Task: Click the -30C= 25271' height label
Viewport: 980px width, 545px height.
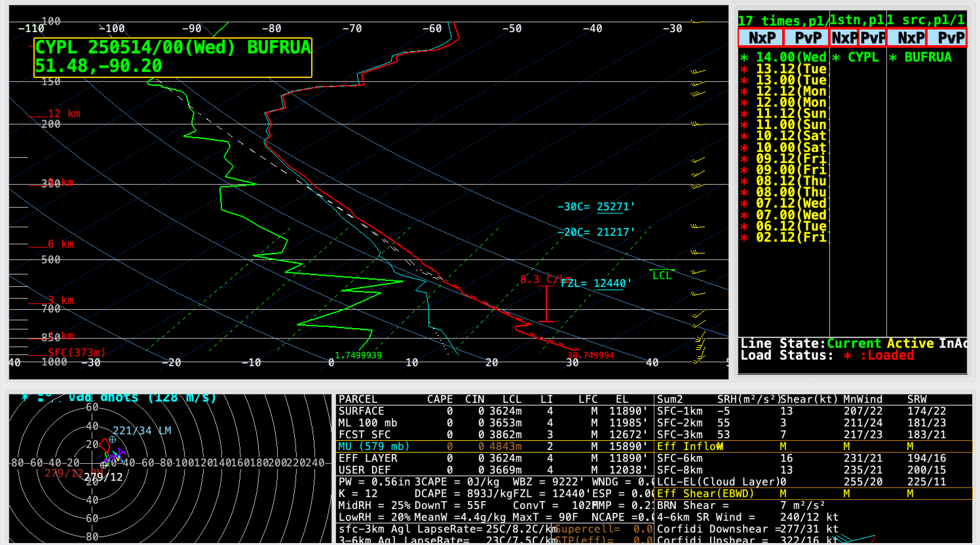Action: [x=596, y=207]
